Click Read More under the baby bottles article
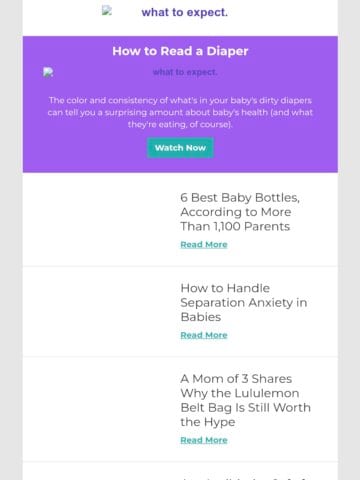Image resolution: width=360 pixels, height=480 pixels. coord(204,245)
